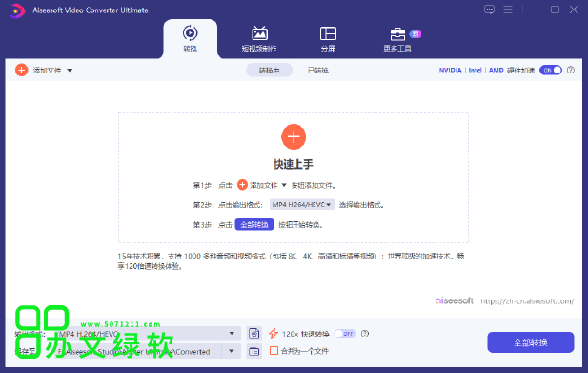Open the 转换 converter tab
Image resolution: width=588 pixels, height=373 pixels.
coord(191,38)
